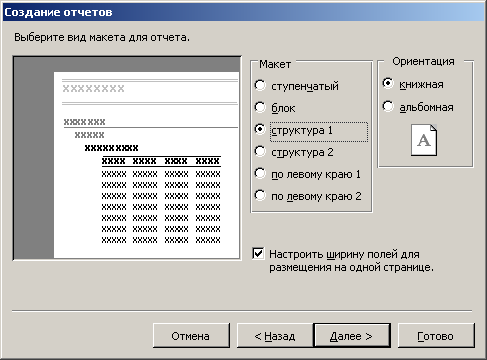Click the report layout preview image
Screen dimensions: 487x360
click(x=127, y=158)
